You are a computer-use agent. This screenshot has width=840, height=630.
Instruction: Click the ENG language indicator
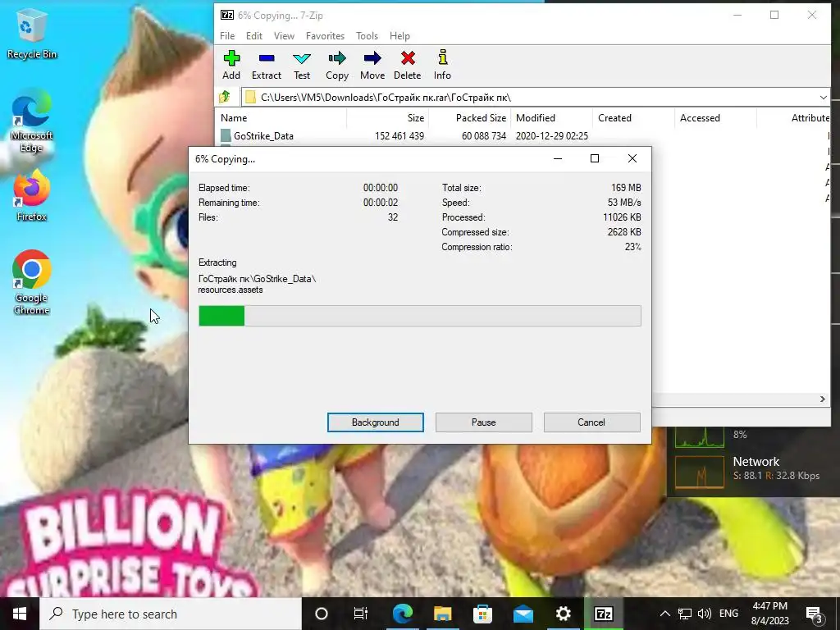click(728, 614)
